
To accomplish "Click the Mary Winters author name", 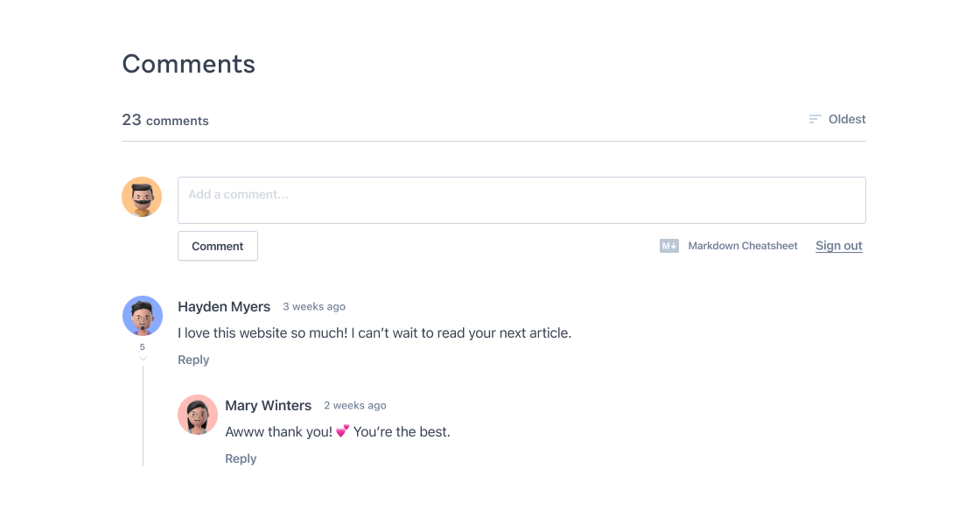I will (x=268, y=405).
